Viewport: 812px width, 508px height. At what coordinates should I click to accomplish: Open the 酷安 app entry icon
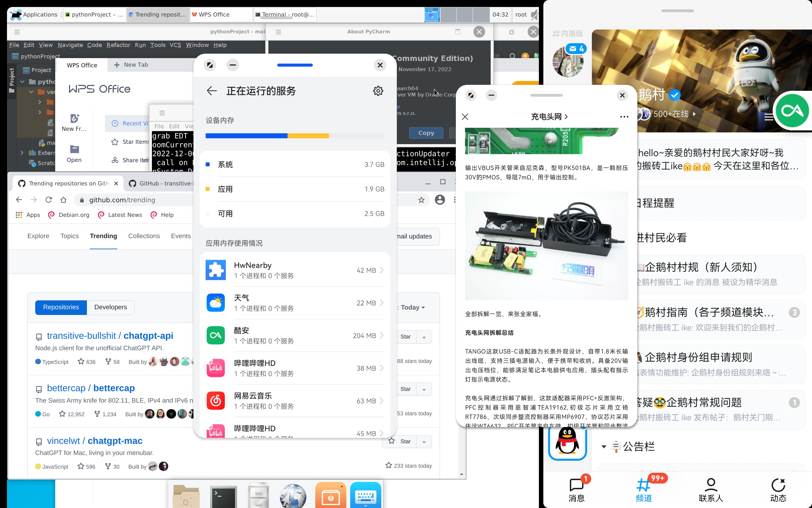[x=215, y=335]
